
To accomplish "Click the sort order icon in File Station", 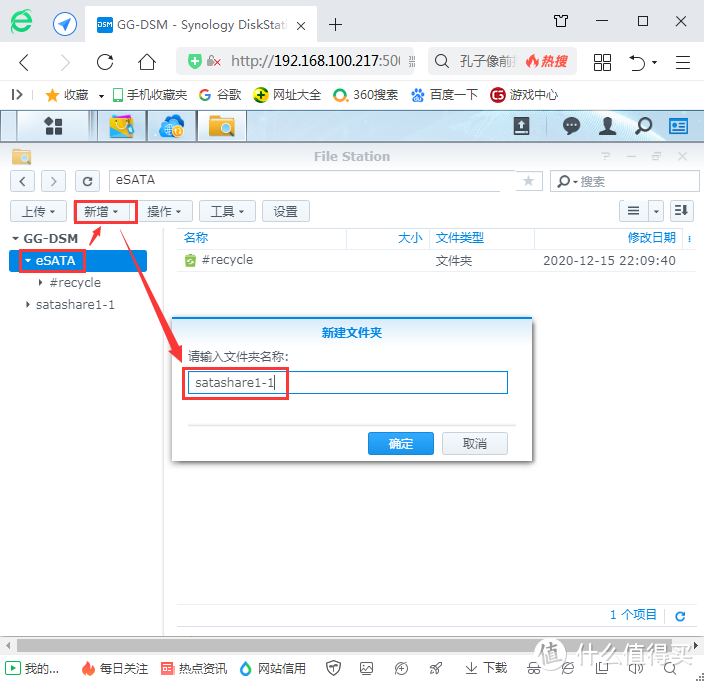I will coord(681,211).
